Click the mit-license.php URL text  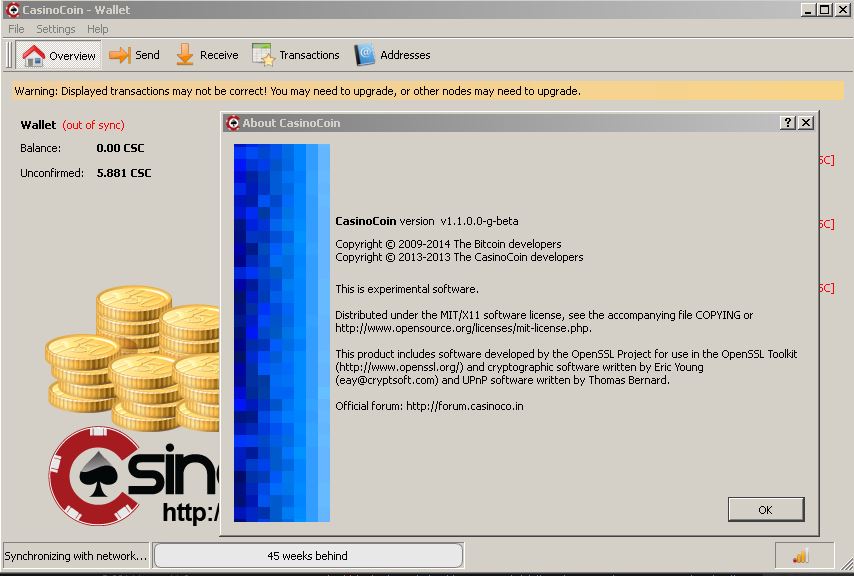click(x=463, y=328)
